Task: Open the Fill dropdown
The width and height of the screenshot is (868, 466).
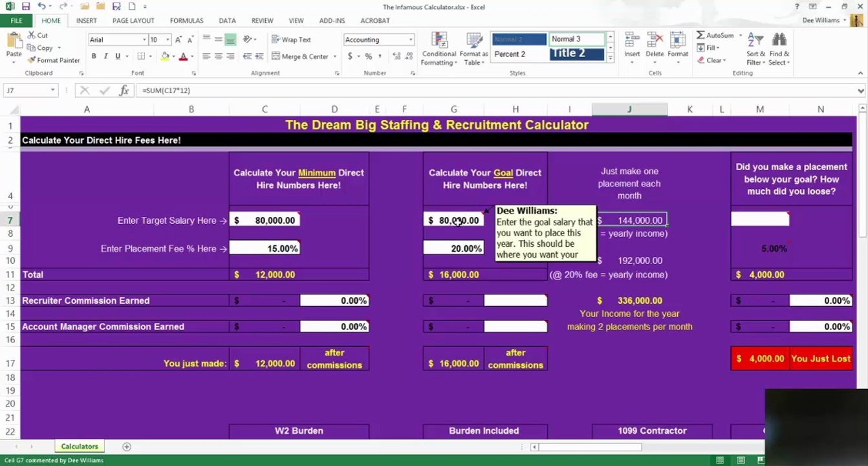Action: (x=708, y=48)
